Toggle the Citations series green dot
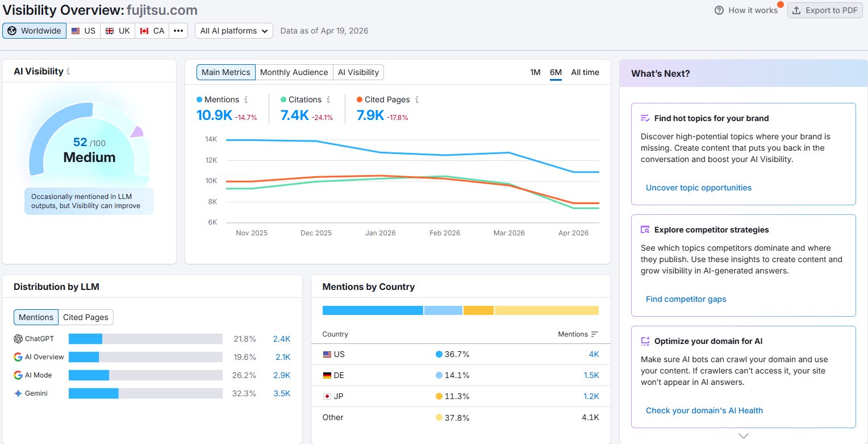 283,99
